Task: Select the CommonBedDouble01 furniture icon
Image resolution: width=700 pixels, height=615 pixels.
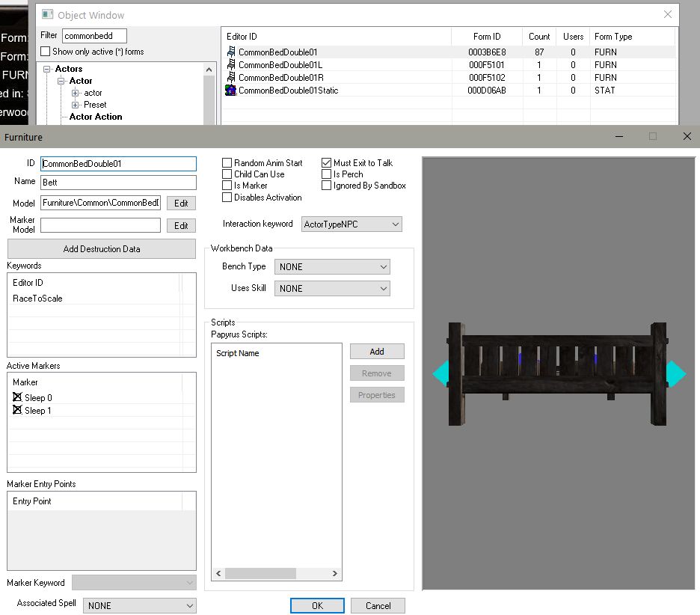Action: pyautogui.click(x=231, y=52)
